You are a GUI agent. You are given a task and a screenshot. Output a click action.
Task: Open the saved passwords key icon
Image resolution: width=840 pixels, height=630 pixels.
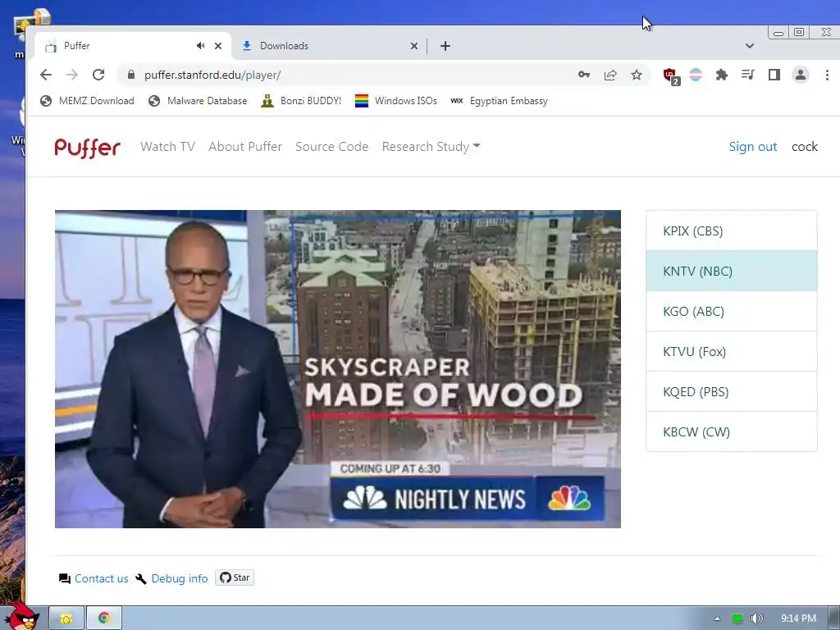(584, 75)
